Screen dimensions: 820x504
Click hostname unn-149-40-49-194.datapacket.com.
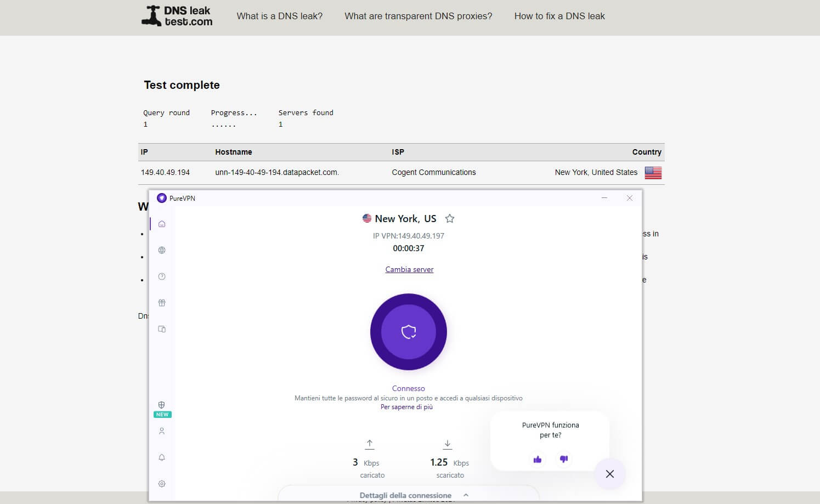[277, 172]
